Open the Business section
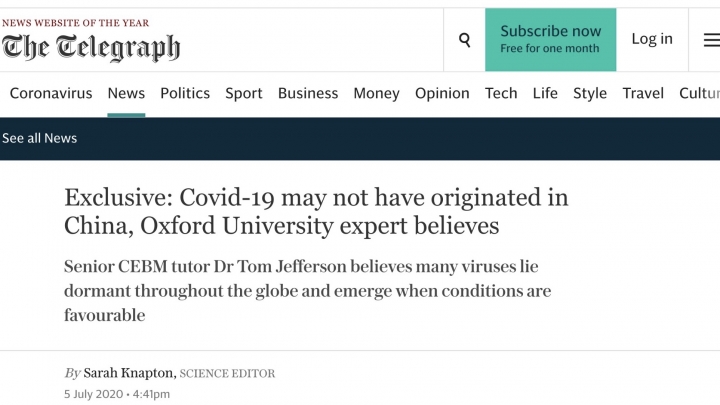This screenshot has height=405, width=720. point(308,93)
